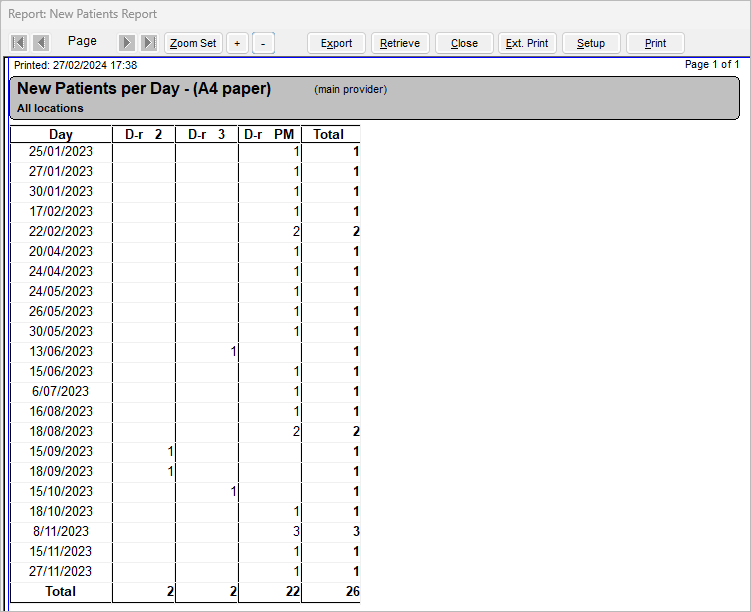The height and width of the screenshot is (612, 751).
Task: Click D-r 2 value on 15/09/2023 row
Action: [x=171, y=452]
